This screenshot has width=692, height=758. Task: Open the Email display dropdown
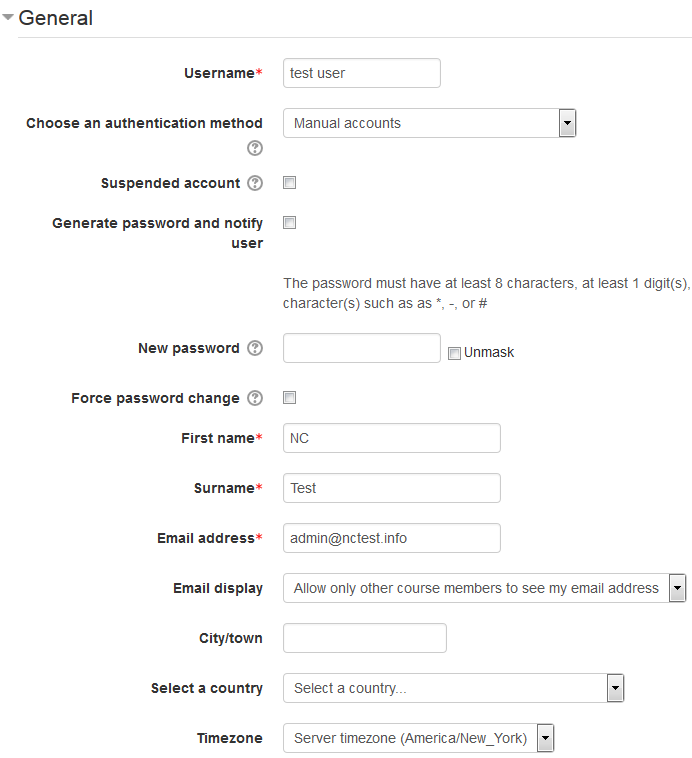[485, 588]
